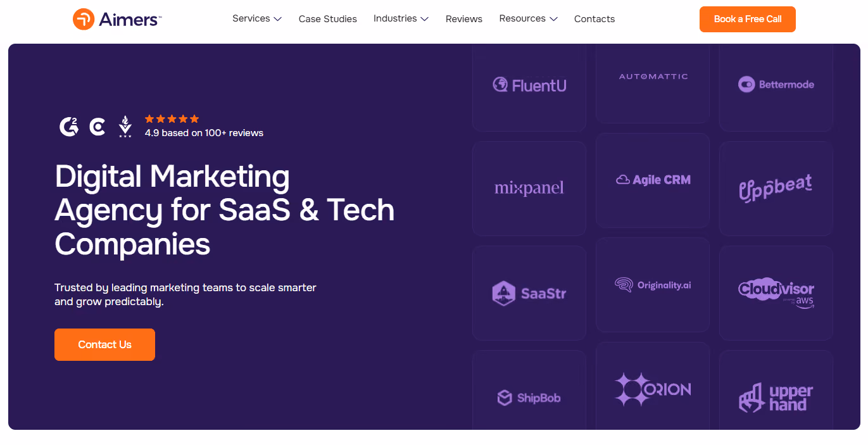The image size is (868, 445).
Task: Click the Clutch review badge icon
Action: coord(97,127)
